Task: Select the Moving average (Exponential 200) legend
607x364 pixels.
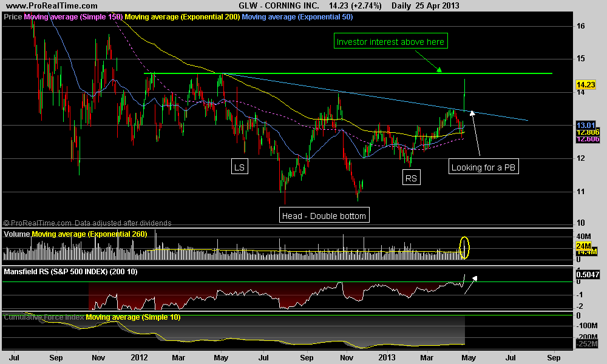Action: click(182, 16)
